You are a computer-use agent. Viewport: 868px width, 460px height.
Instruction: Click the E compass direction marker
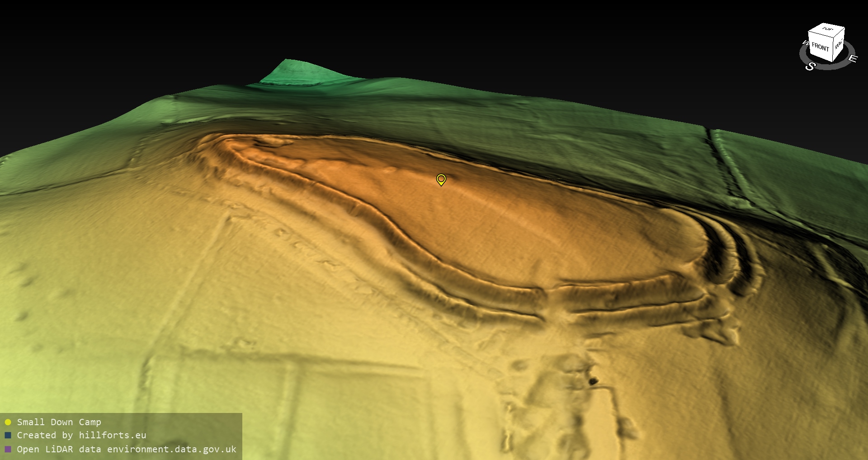(852, 59)
